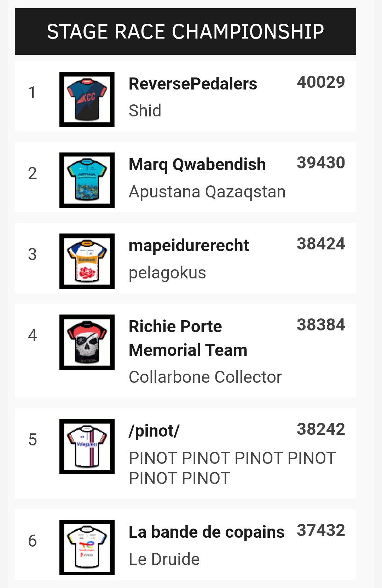The height and width of the screenshot is (588, 382).
Task: Click the score 38242
Action: click(x=321, y=430)
